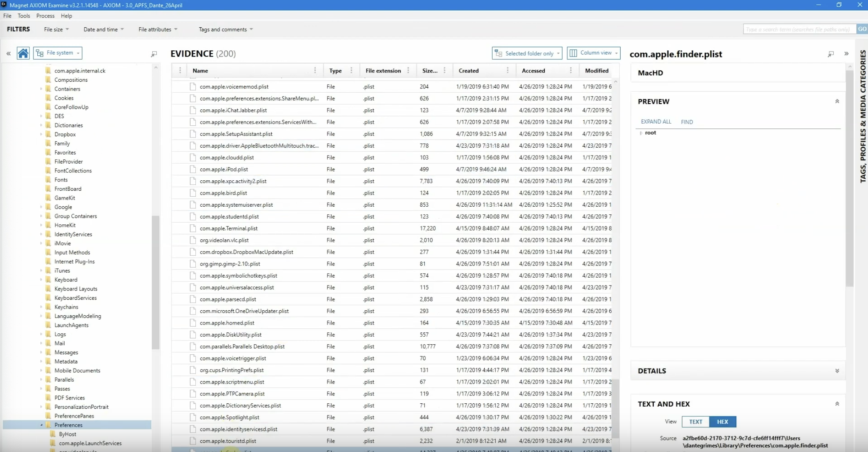Click the Mail folder icon
Screen dimensions: 868x452
(48, 343)
